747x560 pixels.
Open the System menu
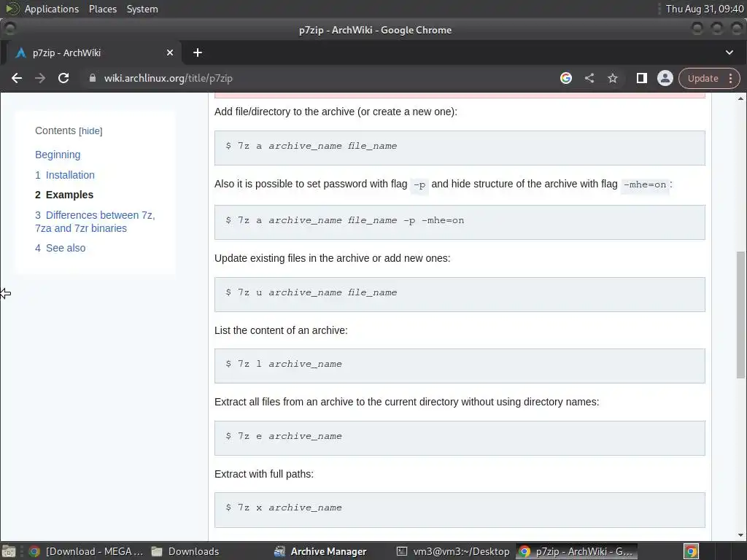[142, 9]
